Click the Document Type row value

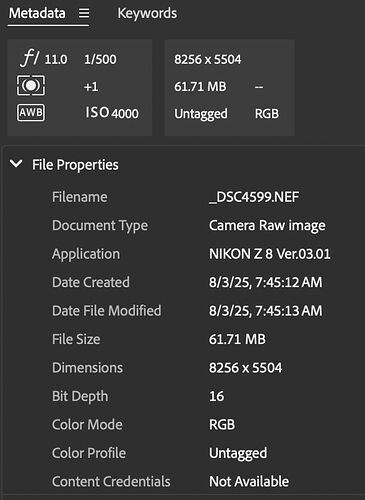[x=267, y=226]
